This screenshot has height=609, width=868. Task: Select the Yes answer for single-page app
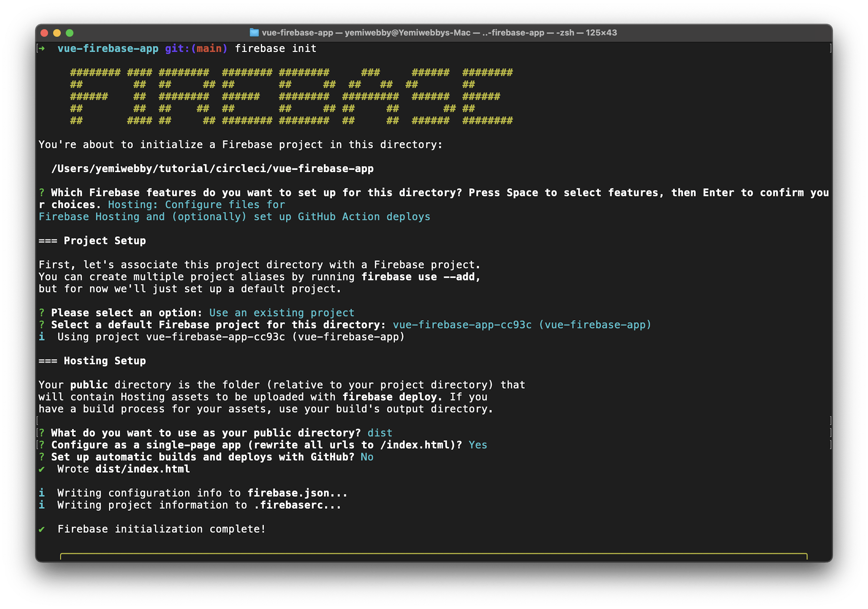(477, 445)
